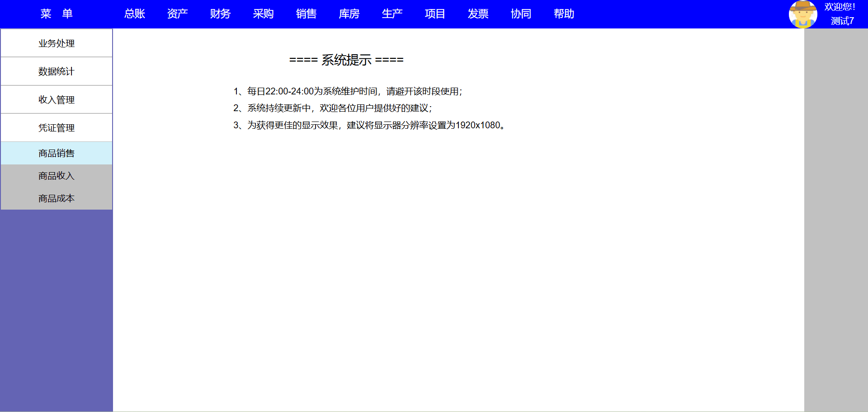This screenshot has height=412, width=868.
Task: Select the 生产 menu item
Action: 392,14
